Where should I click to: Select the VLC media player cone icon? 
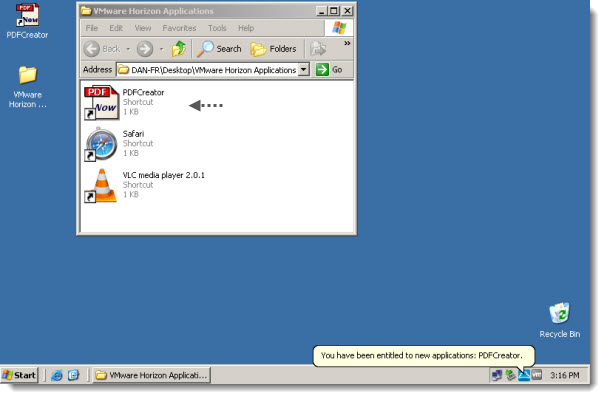coord(101,186)
